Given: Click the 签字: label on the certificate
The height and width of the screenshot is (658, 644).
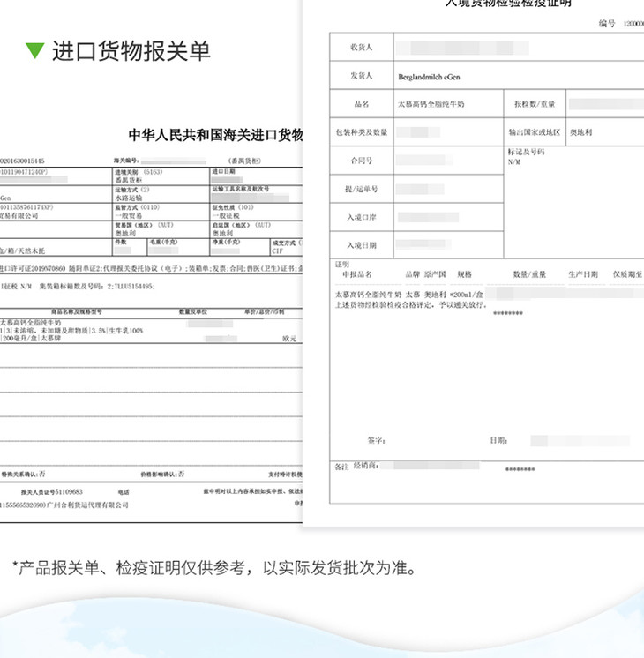Looking at the screenshot, I should [x=377, y=441].
